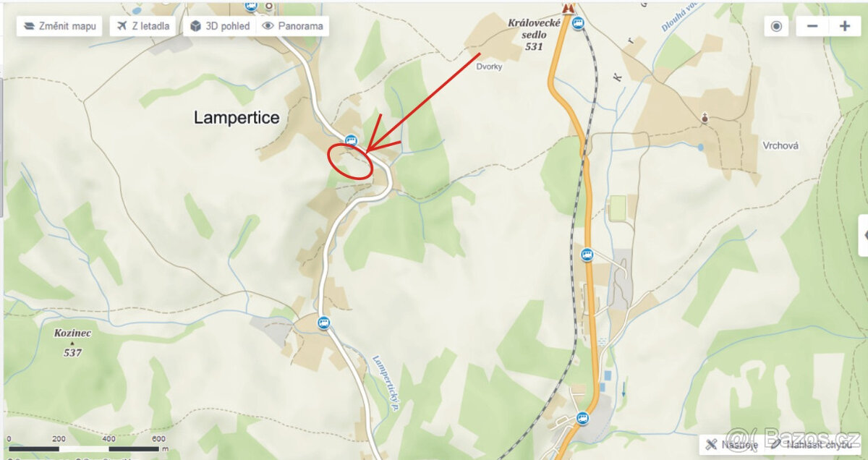Toggle the Panorama view layer

tap(292, 26)
